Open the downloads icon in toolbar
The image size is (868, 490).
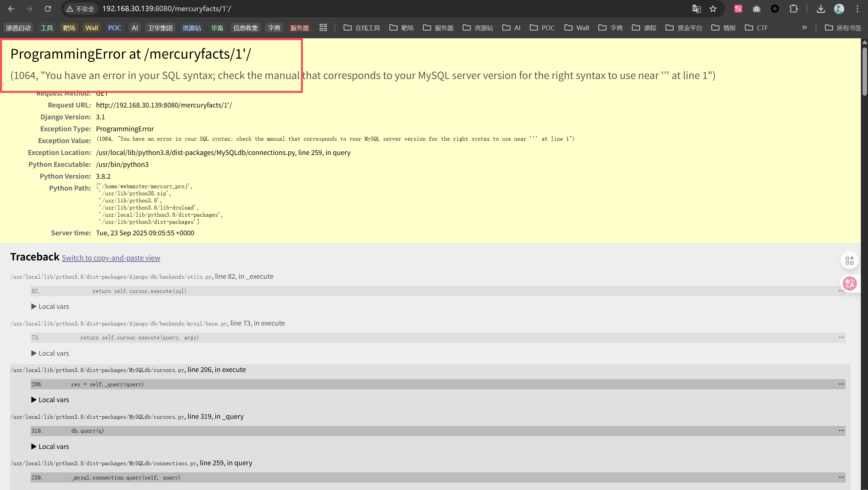click(x=821, y=9)
